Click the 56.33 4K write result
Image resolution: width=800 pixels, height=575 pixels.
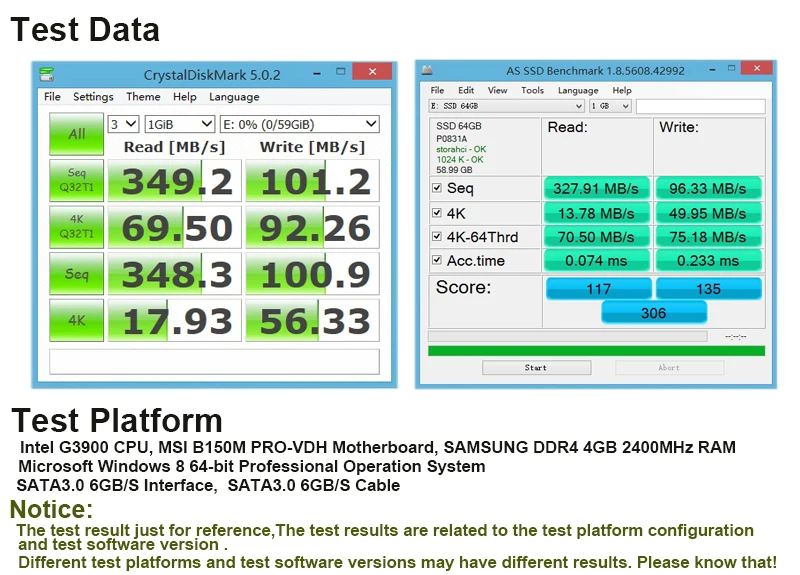pos(312,320)
